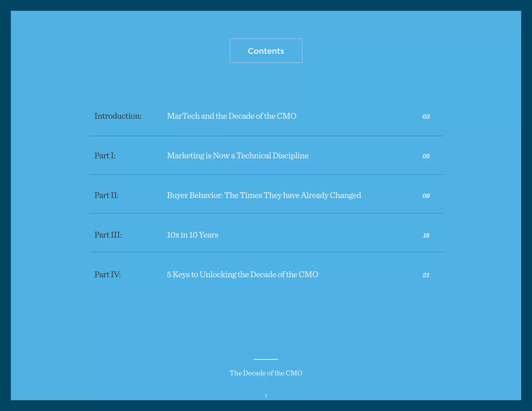532x411 pixels.
Task: Open Marketing is Now a Technical Discipline
Action: tap(237, 156)
